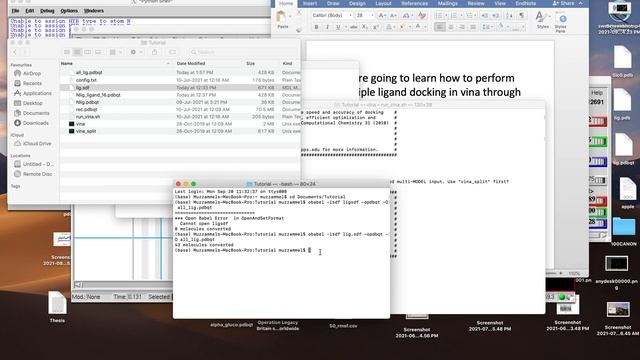
Task: Switch to the Draw tab in Word
Action: [333, 3]
